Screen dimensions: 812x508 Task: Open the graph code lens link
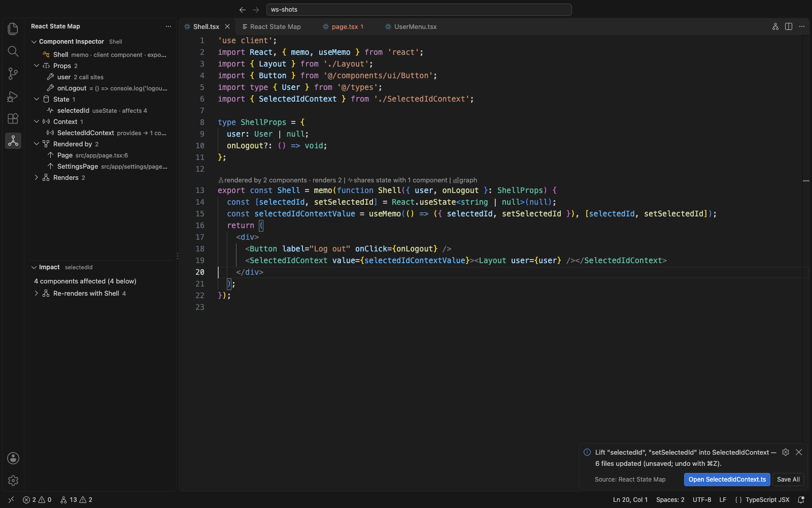[x=465, y=180]
